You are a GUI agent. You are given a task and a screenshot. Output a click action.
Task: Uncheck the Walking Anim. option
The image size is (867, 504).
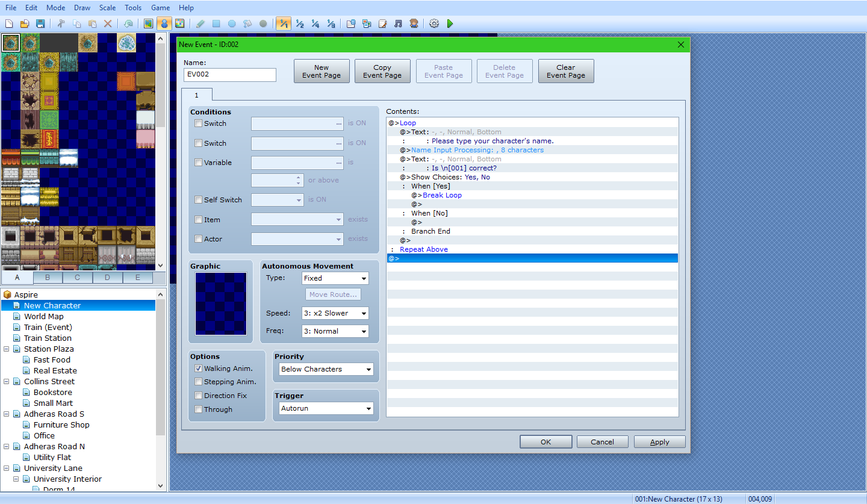tap(199, 369)
